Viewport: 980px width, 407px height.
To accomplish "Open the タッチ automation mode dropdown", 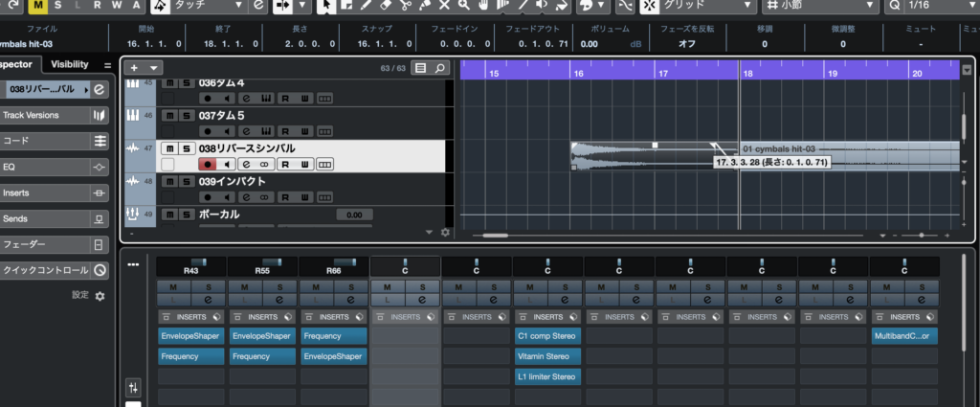I will tap(206, 7).
